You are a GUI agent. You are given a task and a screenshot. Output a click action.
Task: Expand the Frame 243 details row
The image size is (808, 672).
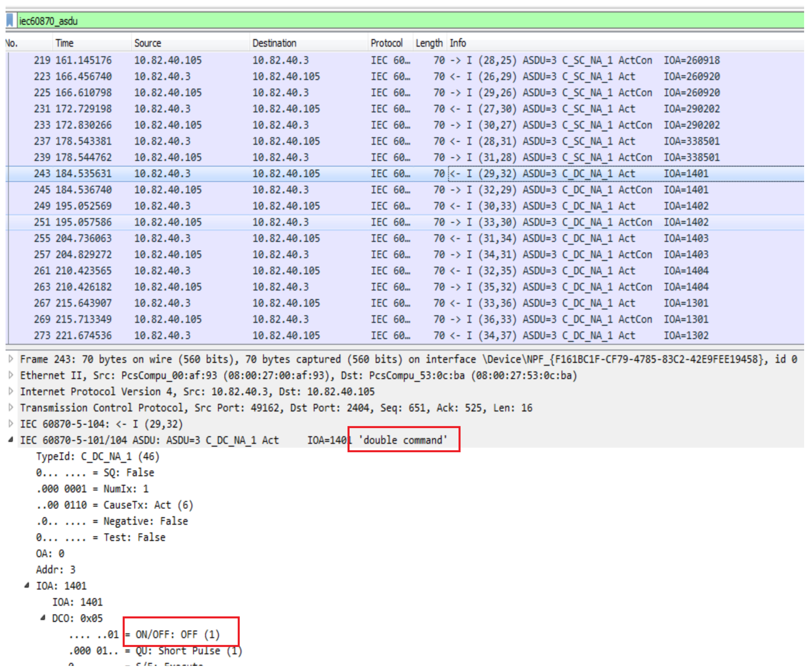click(x=11, y=359)
